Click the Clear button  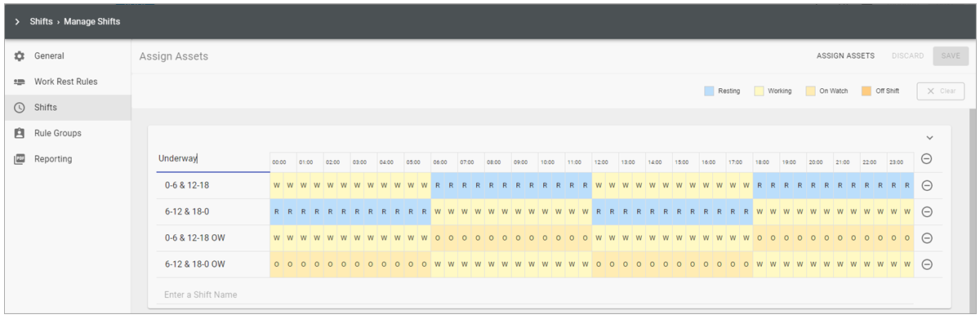coord(940,91)
